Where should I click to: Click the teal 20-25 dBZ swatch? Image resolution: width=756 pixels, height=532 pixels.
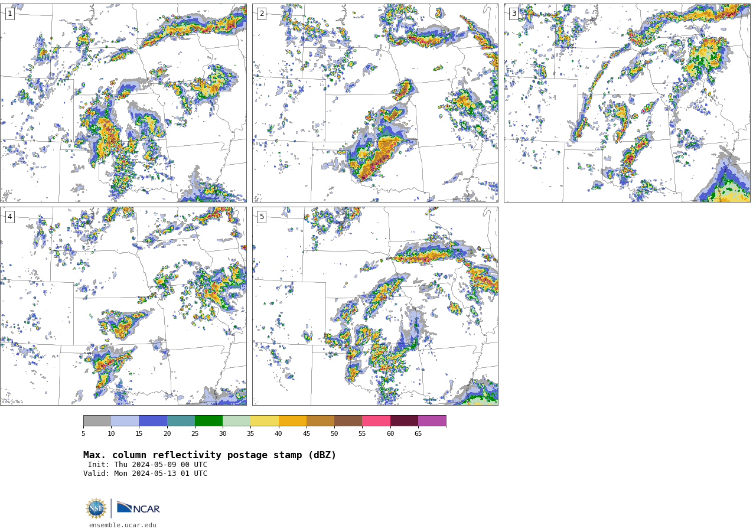pyautogui.click(x=181, y=421)
